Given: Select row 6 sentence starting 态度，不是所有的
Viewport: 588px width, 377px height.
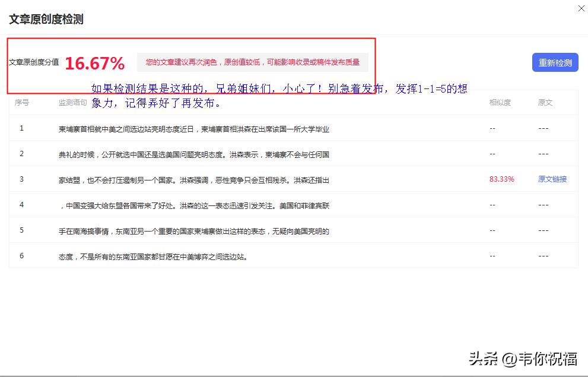Looking at the screenshot, I should pyautogui.click(x=153, y=257).
